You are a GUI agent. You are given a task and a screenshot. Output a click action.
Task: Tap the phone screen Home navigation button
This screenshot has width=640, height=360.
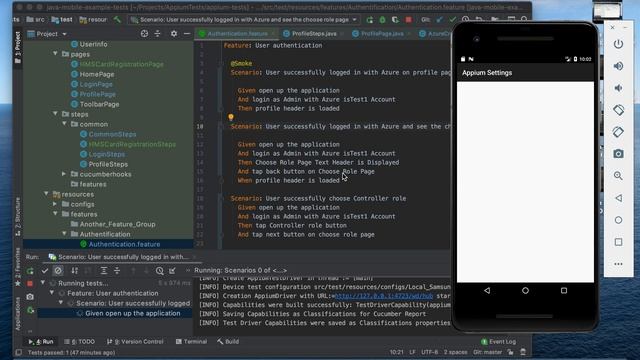coord(525,291)
